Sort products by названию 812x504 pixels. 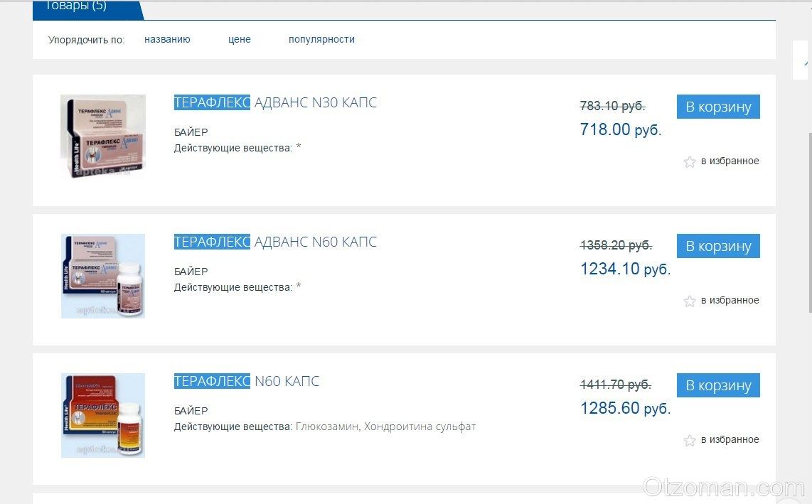pos(167,39)
